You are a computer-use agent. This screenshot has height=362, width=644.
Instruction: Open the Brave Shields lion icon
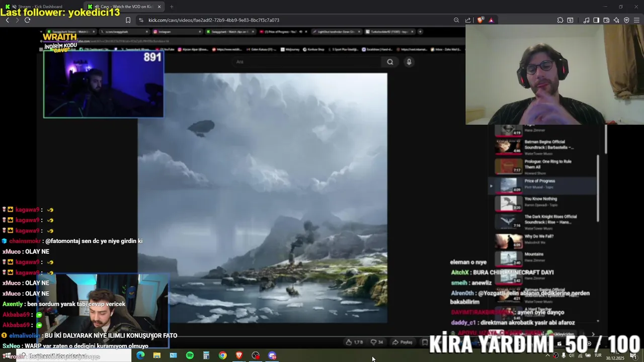click(480, 20)
